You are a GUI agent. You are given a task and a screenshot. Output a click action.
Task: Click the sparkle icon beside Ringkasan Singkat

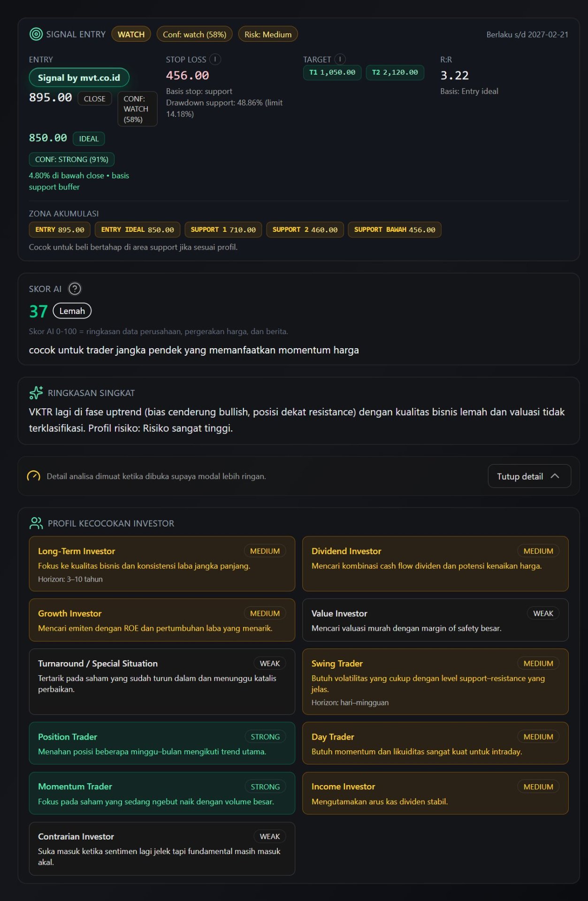36,393
